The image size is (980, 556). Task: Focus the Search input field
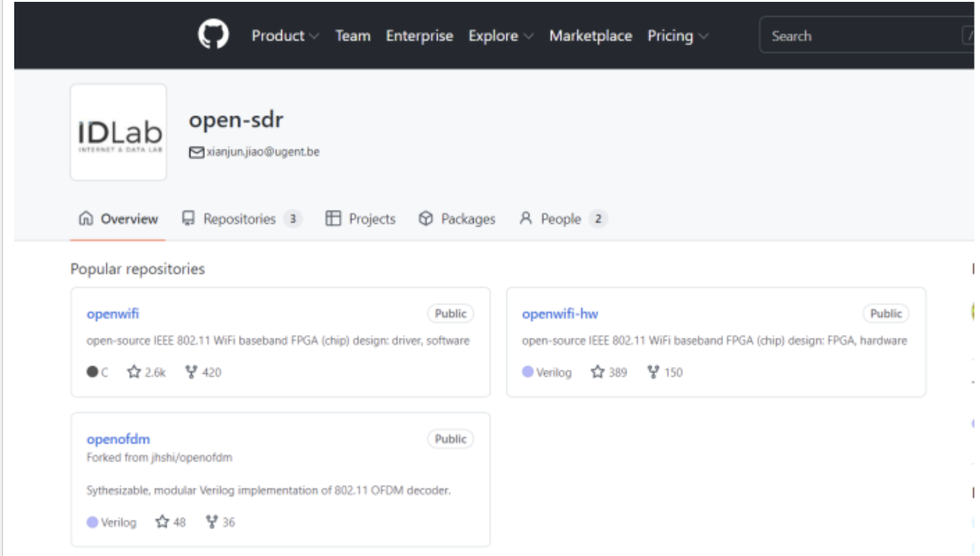(x=866, y=35)
